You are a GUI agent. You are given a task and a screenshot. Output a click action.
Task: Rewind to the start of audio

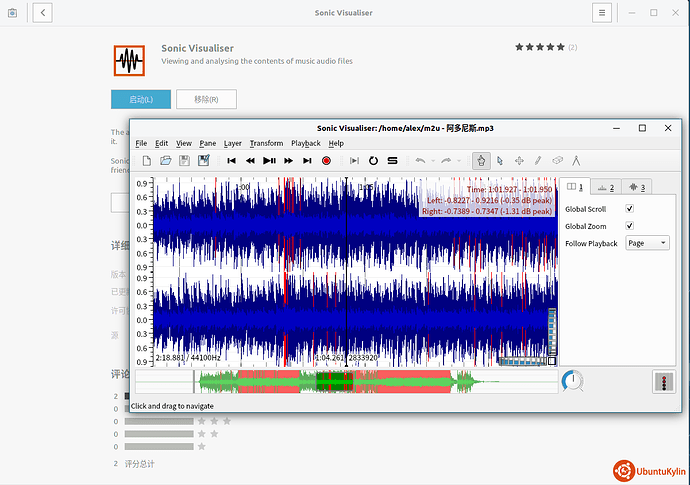point(232,160)
